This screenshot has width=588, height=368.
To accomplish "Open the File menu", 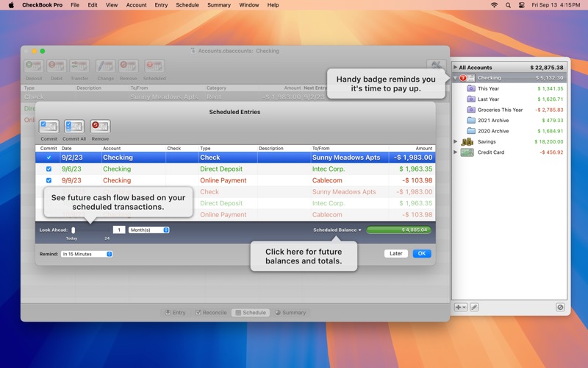I will [75, 5].
